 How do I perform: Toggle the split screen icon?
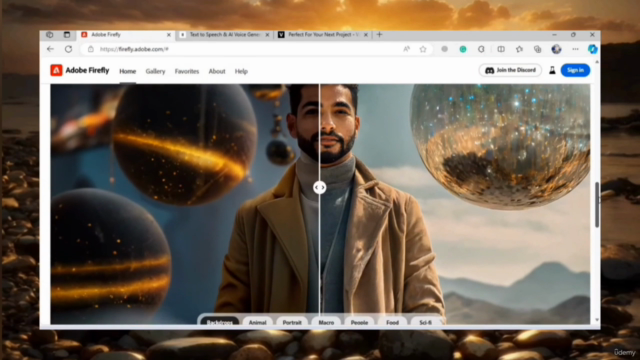501,49
